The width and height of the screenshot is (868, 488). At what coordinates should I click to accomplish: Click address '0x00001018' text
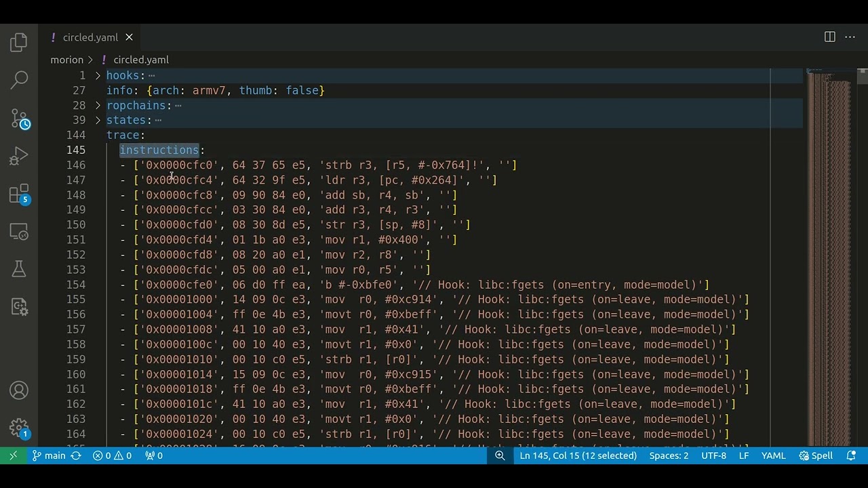click(179, 389)
